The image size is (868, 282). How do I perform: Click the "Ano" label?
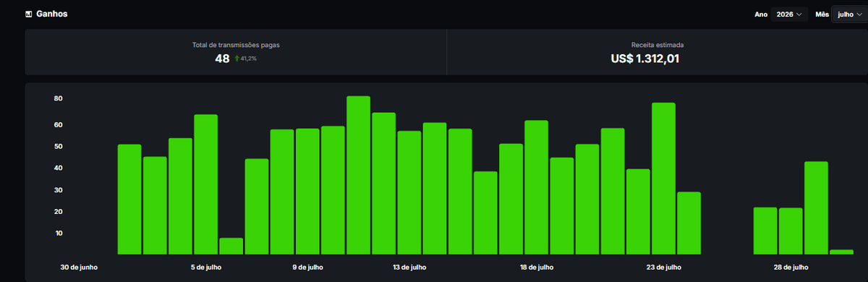point(761,15)
